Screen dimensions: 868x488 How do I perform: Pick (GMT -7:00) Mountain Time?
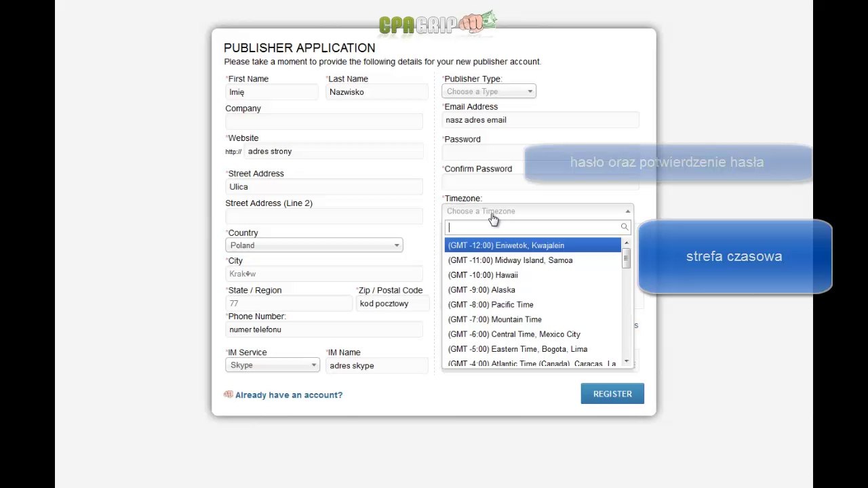pyautogui.click(x=532, y=319)
